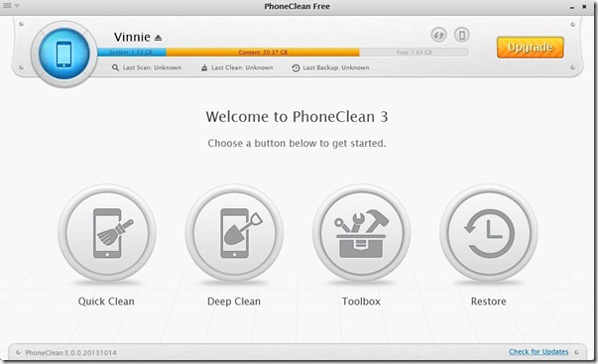Minimize the PhoneClean window
This screenshot has width=598, height=364.
(572, 7)
